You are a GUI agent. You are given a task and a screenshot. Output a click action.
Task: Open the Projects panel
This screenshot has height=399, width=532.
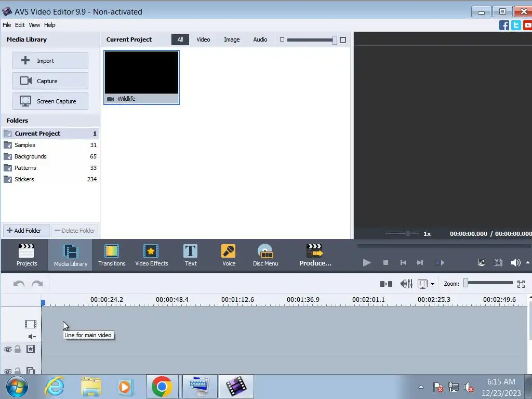tap(27, 255)
